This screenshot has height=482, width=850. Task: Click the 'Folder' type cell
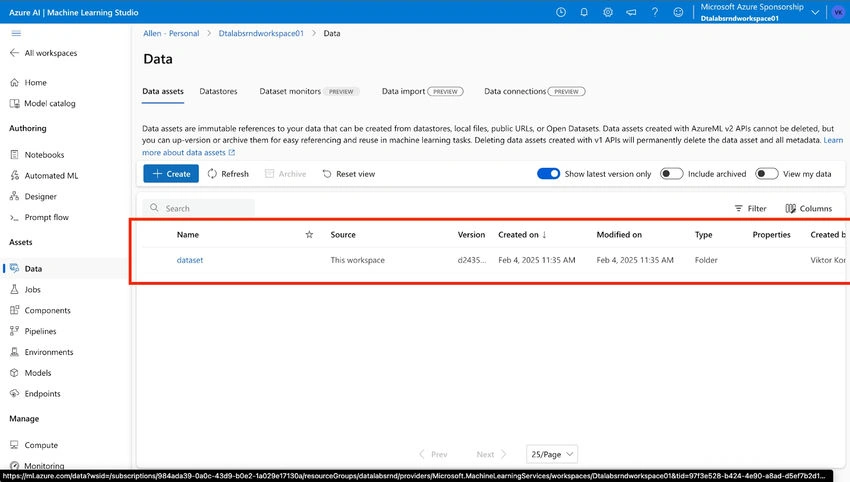(706, 260)
